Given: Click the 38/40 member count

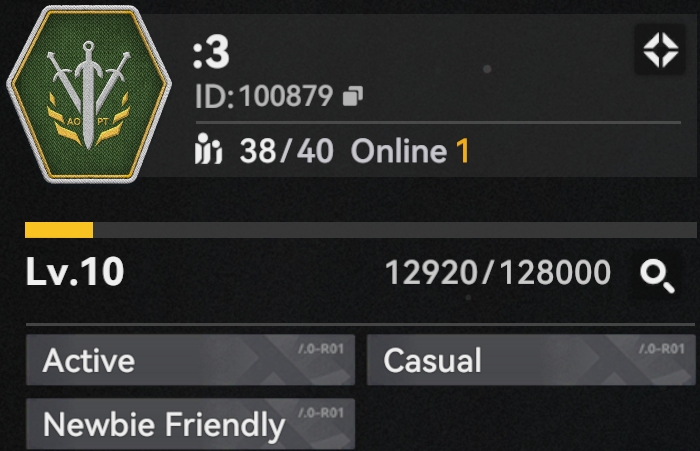Looking at the screenshot, I should coord(287,151).
